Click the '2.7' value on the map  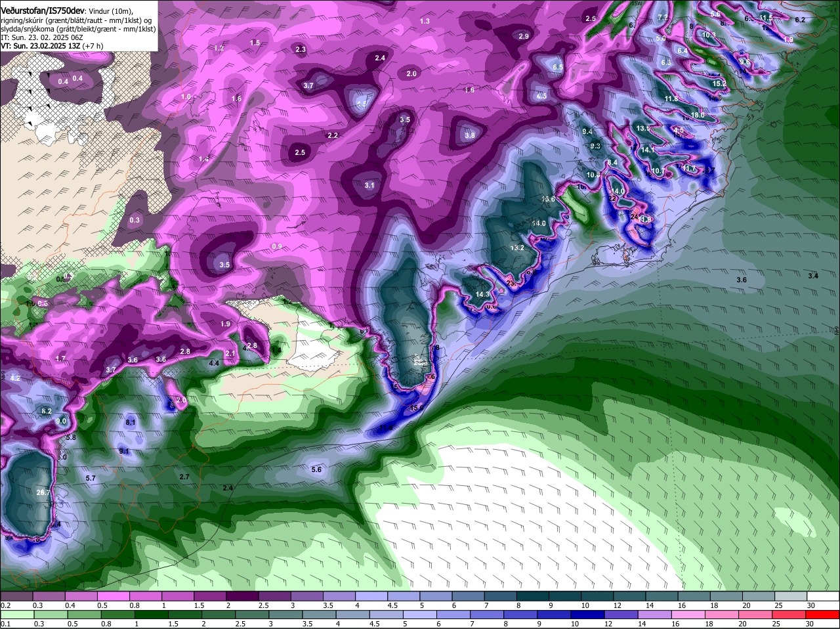pyautogui.click(x=184, y=477)
